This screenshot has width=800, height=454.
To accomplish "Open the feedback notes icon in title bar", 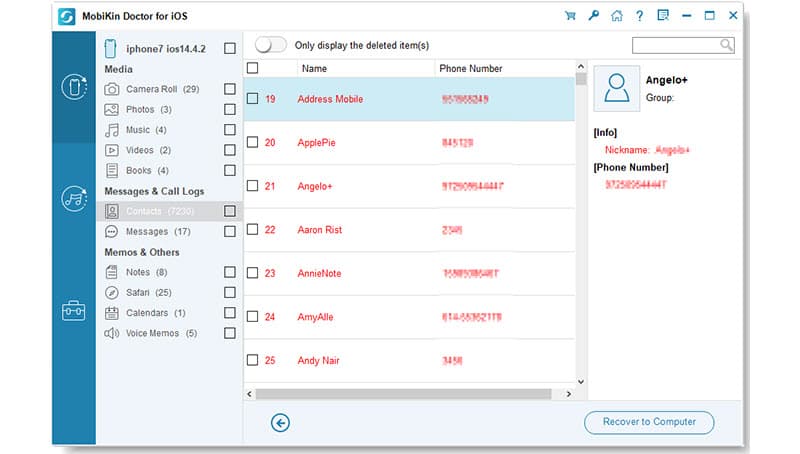I will click(663, 16).
